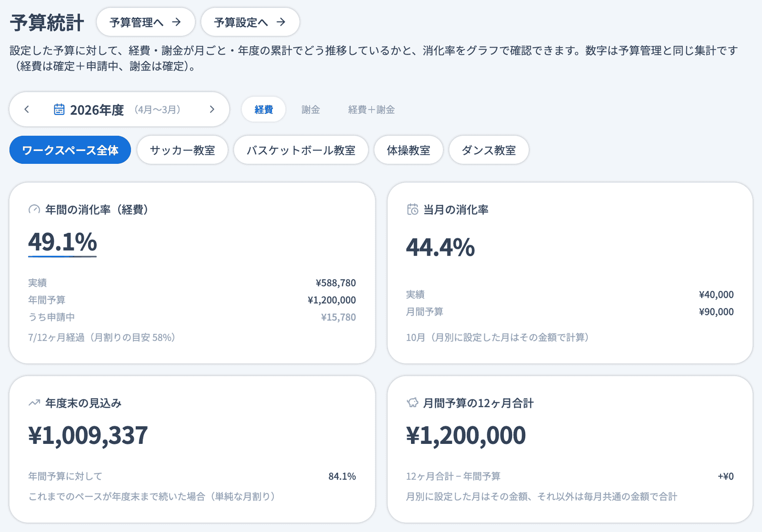Filter by 体操教室
Screen dimensions: 762x532
[409, 150]
